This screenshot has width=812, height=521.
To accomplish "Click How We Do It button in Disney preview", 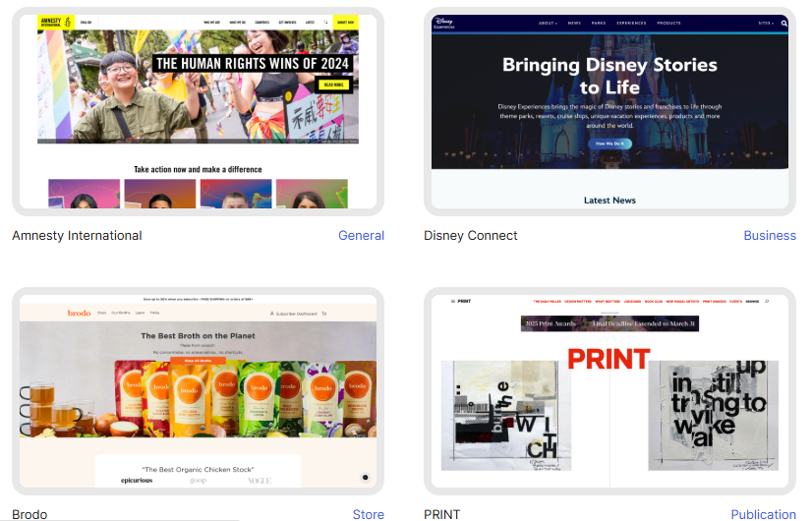I will [x=609, y=144].
